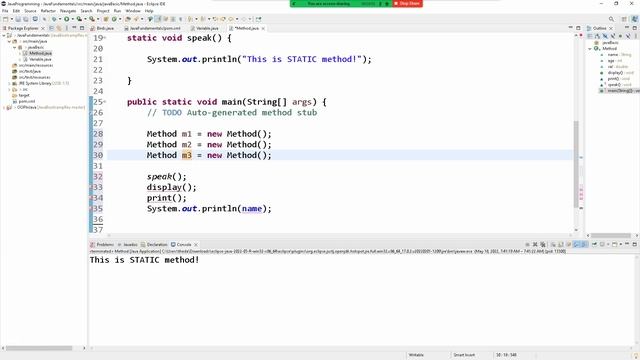The width and height of the screenshot is (640, 360).
Task: Toggle Word Wrap in Console toolbar
Action: [x=569, y=244]
